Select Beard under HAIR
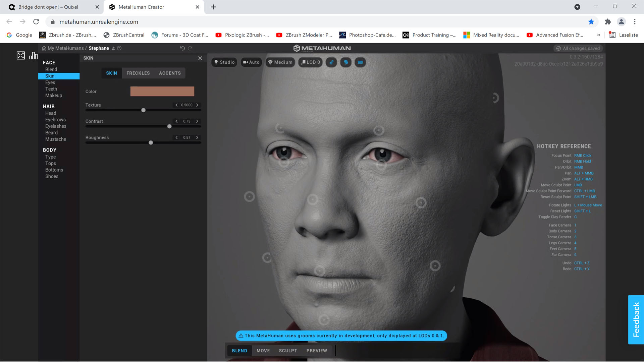Screen dimensions: 644x362 pos(52,133)
